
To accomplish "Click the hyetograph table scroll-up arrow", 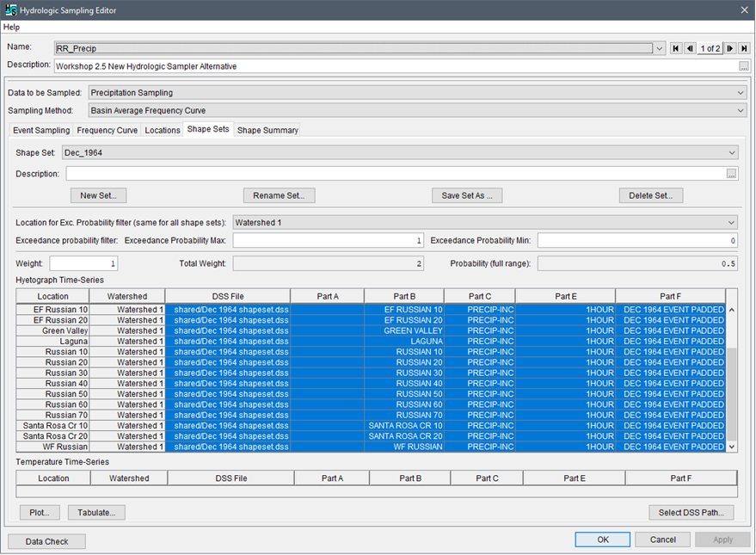I will pos(730,308).
